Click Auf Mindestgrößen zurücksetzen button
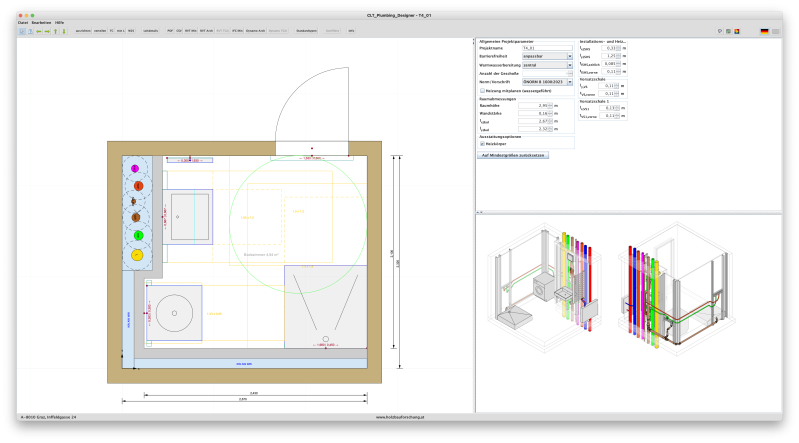The height and width of the screenshot is (443, 799). coord(513,156)
